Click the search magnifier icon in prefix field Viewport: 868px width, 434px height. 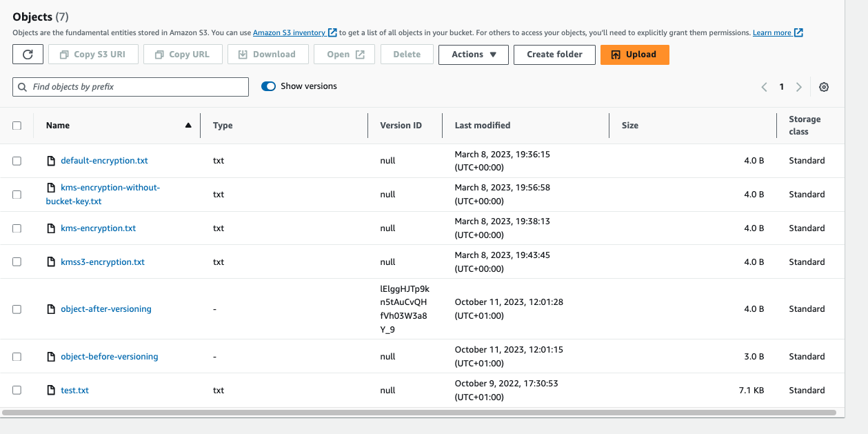tap(23, 87)
